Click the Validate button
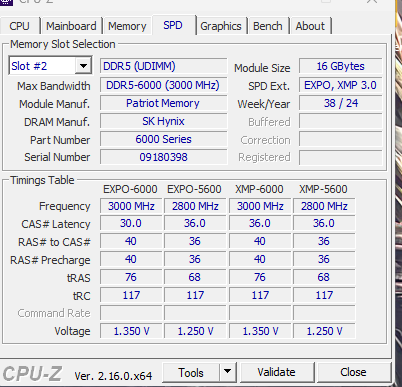Viewport: 402px width, 387px height. click(x=276, y=372)
